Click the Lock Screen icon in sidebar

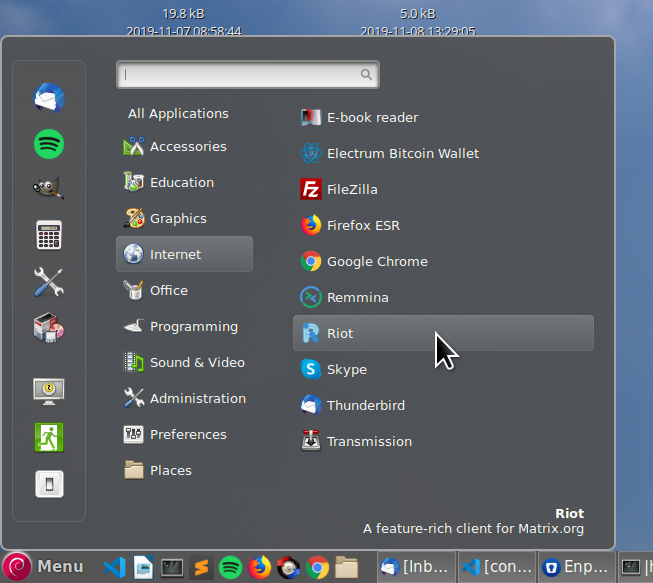(49, 390)
